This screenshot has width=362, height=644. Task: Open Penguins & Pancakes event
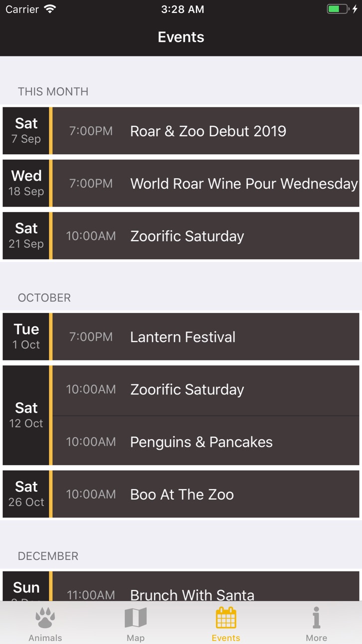(x=206, y=441)
